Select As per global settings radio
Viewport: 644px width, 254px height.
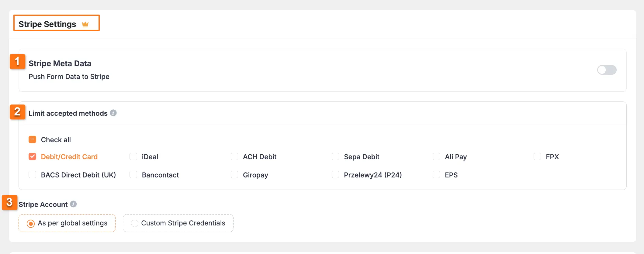[x=31, y=224]
